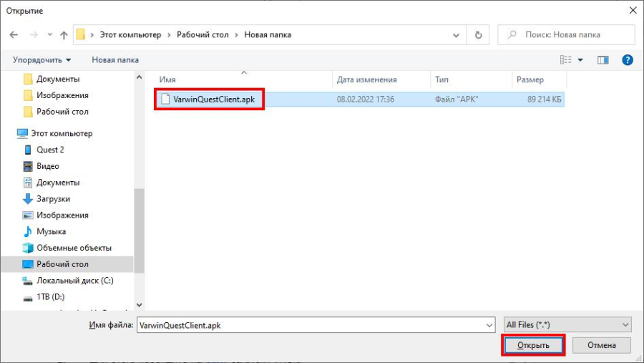Select the VarwinQuestClient.apk file
644x363 pixels.
coord(213,100)
